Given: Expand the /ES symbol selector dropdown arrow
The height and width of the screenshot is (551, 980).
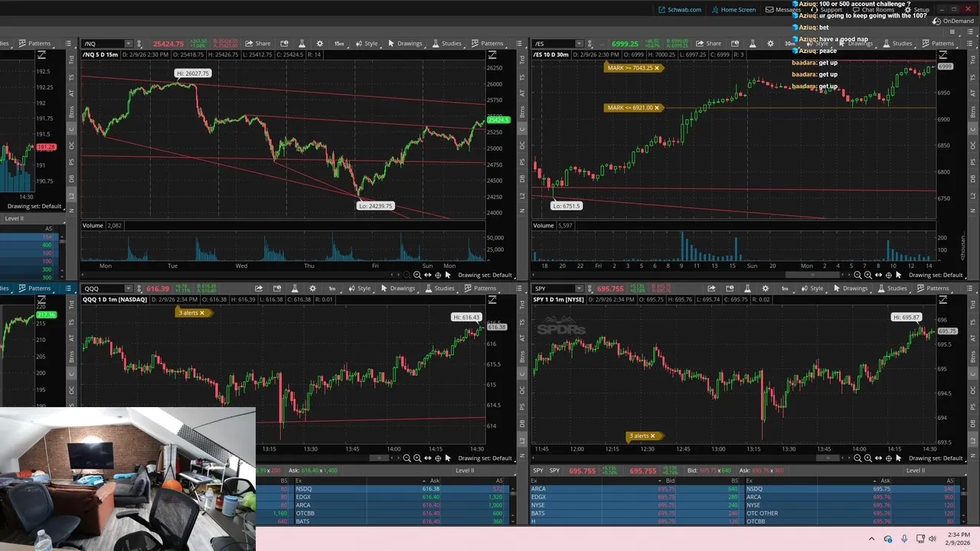Looking at the screenshot, I should (x=580, y=44).
